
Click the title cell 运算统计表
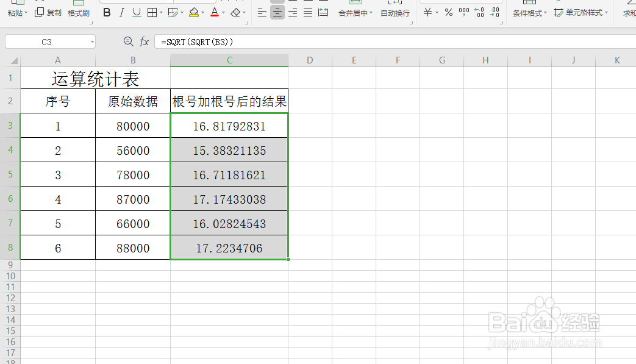[95, 79]
